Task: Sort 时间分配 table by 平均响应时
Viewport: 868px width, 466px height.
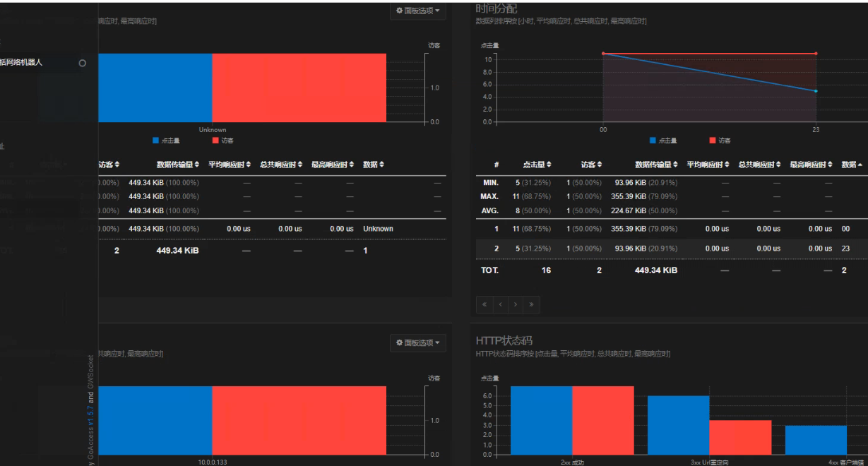Action: pos(708,165)
